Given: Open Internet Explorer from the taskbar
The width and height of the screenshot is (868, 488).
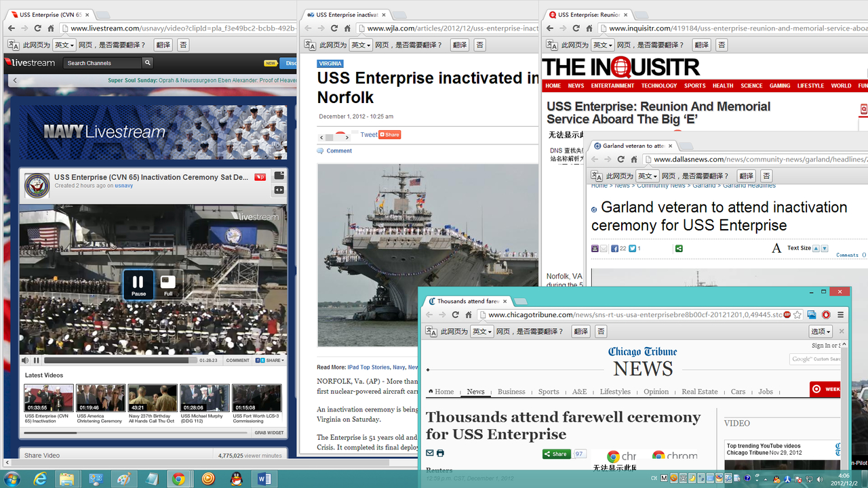Looking at the screenshot, I should 41,479.
